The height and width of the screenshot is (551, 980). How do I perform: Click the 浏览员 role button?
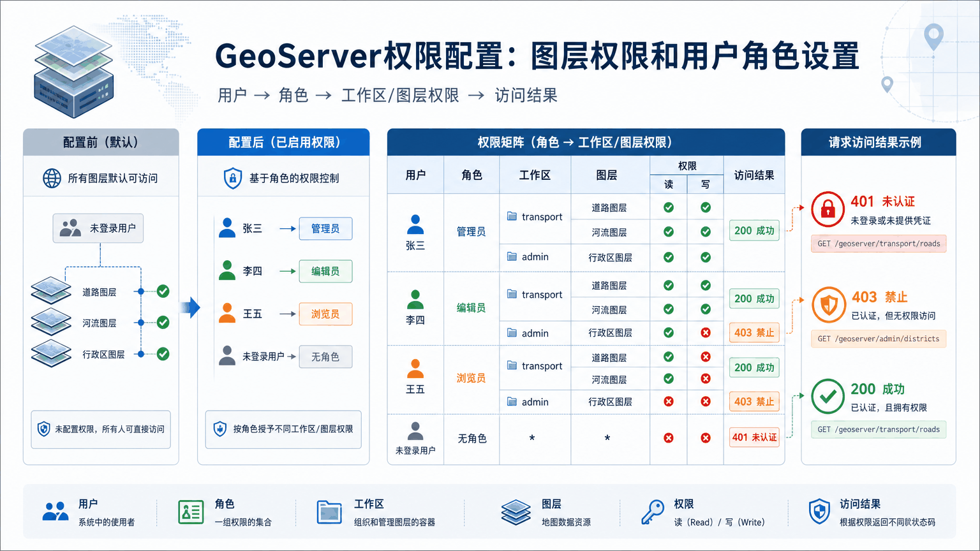tap(325, 314)
